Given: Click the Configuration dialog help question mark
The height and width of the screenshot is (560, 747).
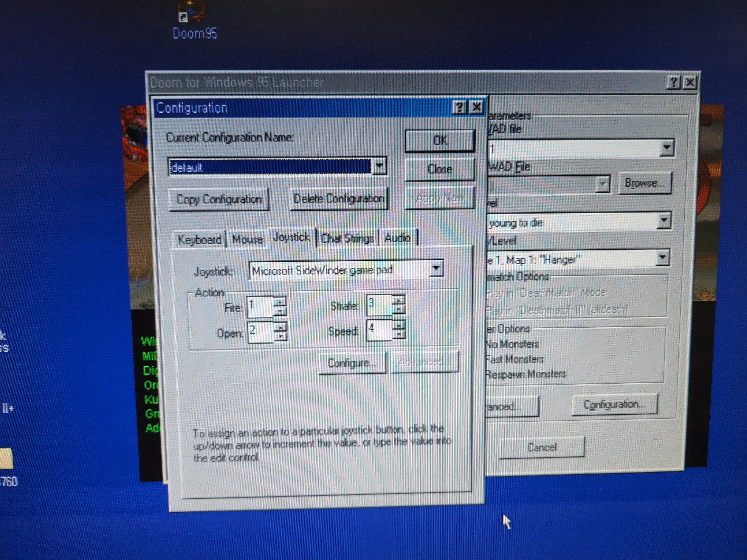Looking at the screenshot, I should click(459, 107).
